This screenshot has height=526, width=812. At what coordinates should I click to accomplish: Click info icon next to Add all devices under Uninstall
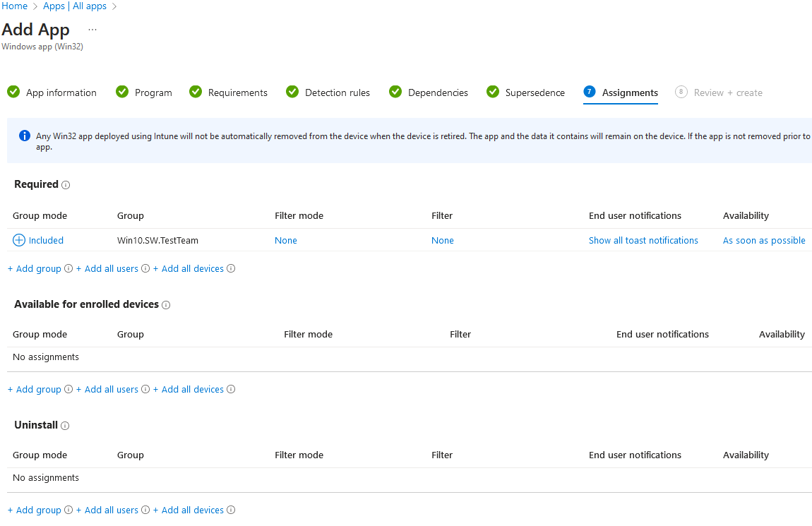[x=230, y=510]
